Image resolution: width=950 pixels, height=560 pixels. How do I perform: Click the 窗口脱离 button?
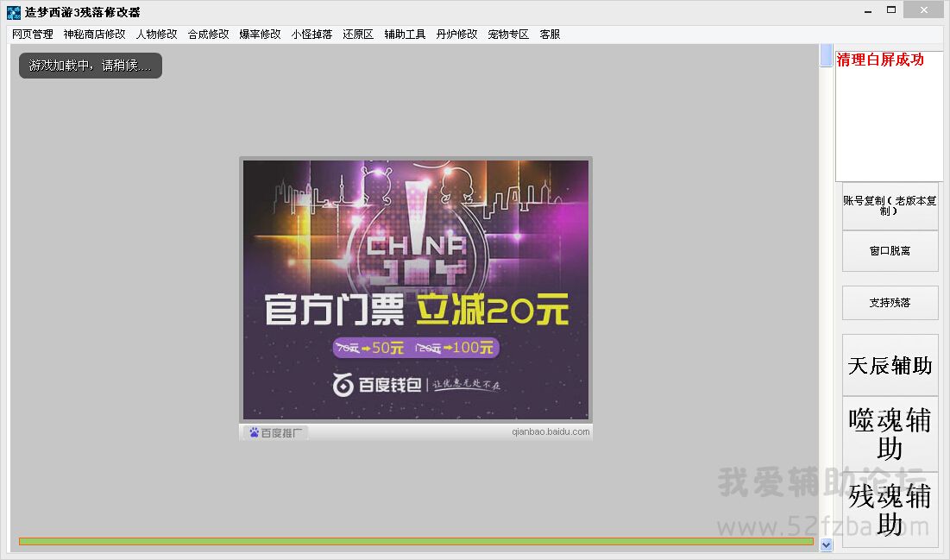coord(890,251)
